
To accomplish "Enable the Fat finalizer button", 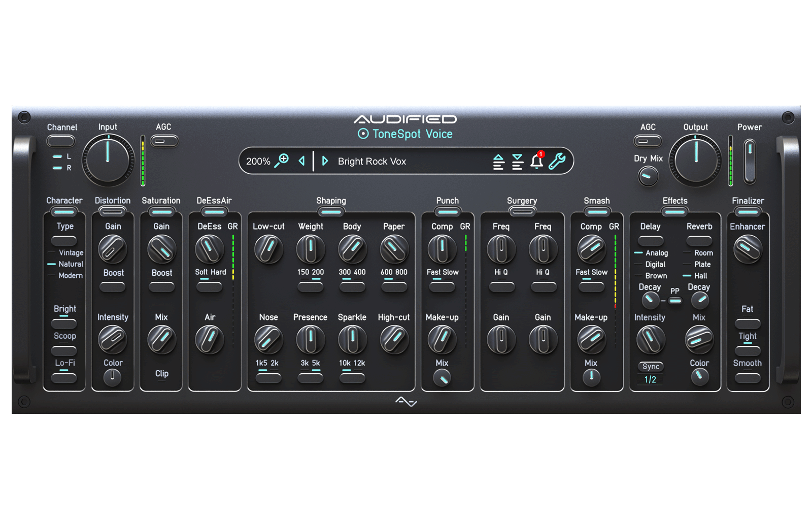I will (x=748, y=323).
